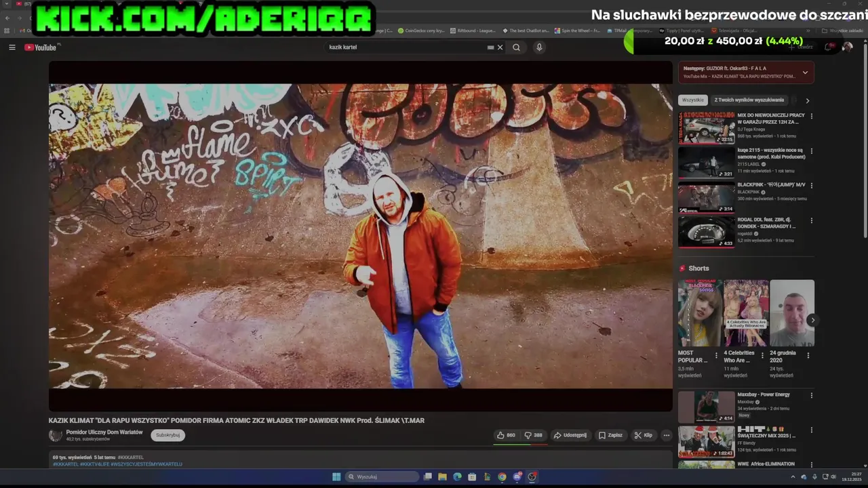Select Z Twoich wyników wyszukiwania chip
This screenshot has height=488, width=868.
(x=749, y=100)
